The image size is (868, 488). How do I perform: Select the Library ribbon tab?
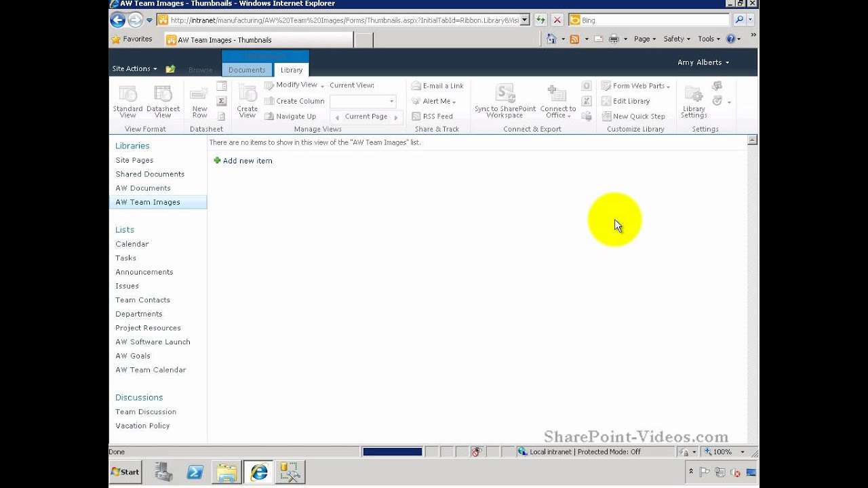pyautogui.click(x=292, y=70)
